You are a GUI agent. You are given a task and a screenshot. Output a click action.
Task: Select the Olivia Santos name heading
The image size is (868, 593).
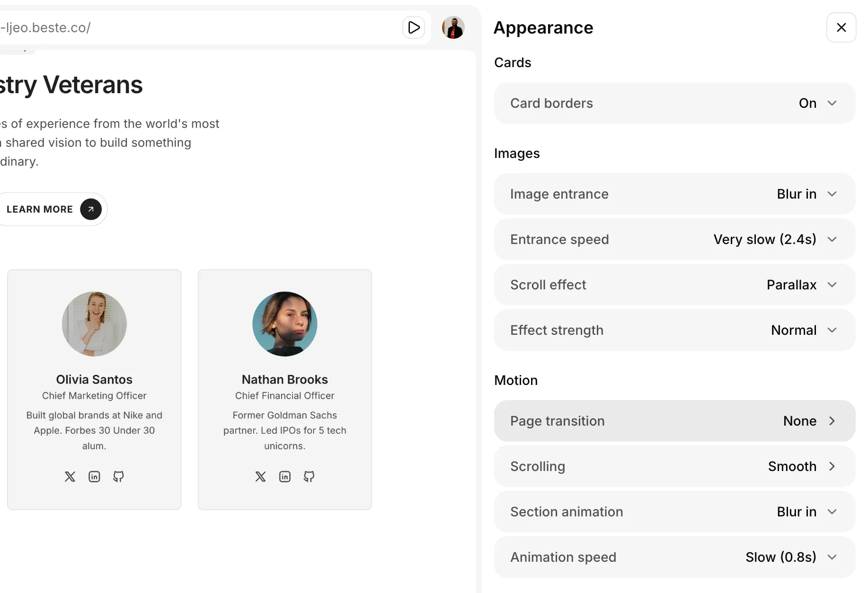(94, 379)
